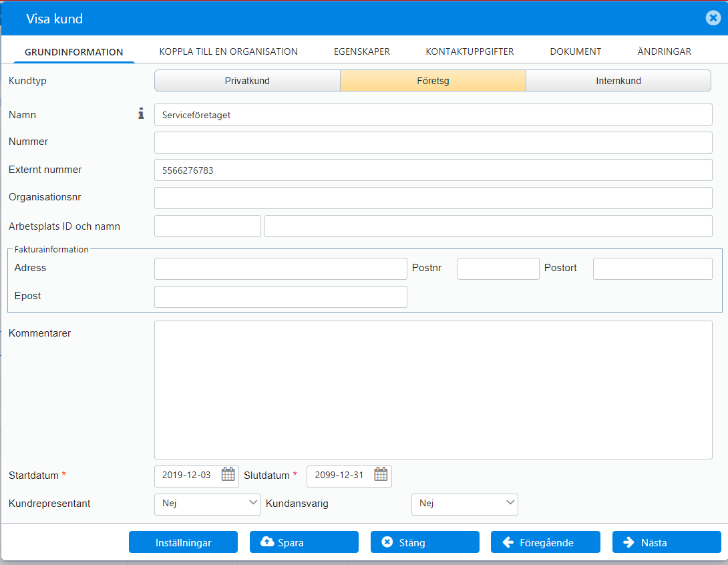Click the Arbetsplats ID field
Viewport: 728px width, 565px height.
208,226
